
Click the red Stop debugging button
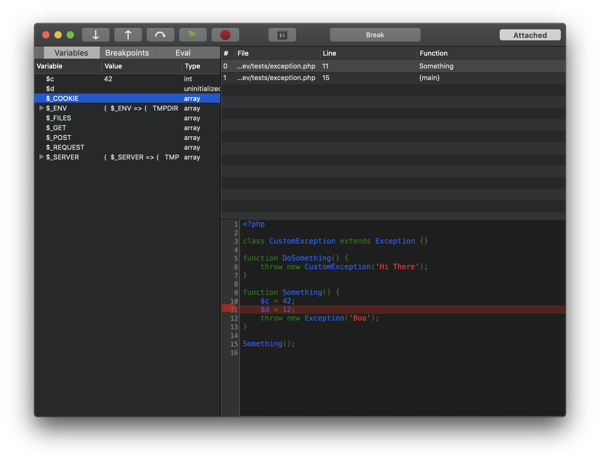(225, 35)
